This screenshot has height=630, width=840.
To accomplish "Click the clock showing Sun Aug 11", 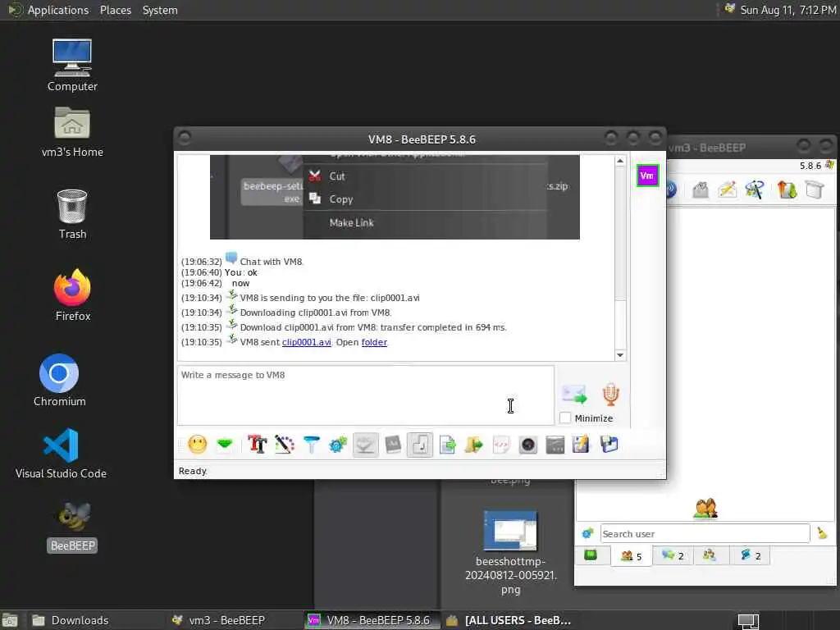I will click(x=787, y=10).
